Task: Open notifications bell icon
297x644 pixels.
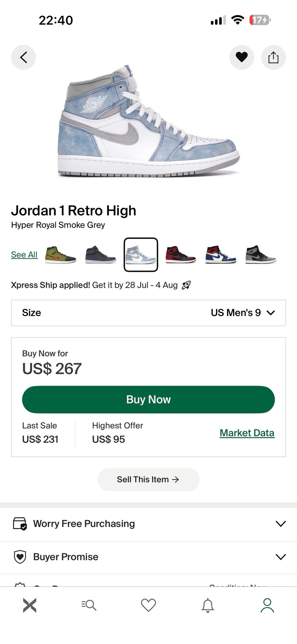Action: tap(208, 605)
